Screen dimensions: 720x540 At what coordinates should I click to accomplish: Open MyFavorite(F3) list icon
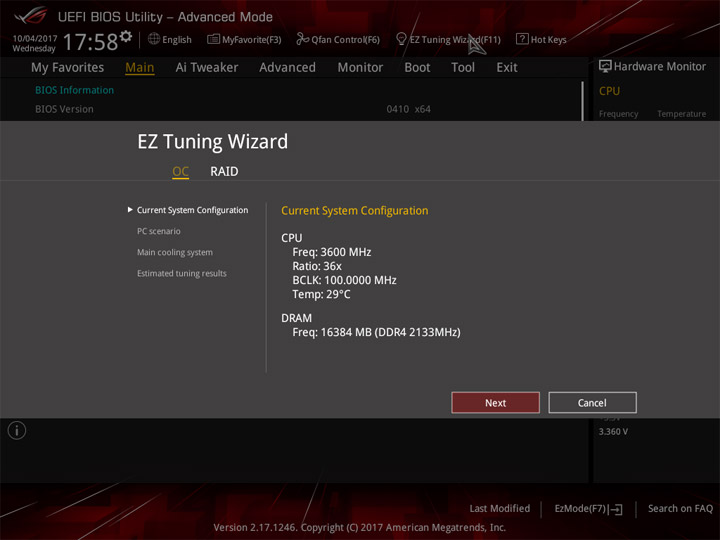pos(213,39)
